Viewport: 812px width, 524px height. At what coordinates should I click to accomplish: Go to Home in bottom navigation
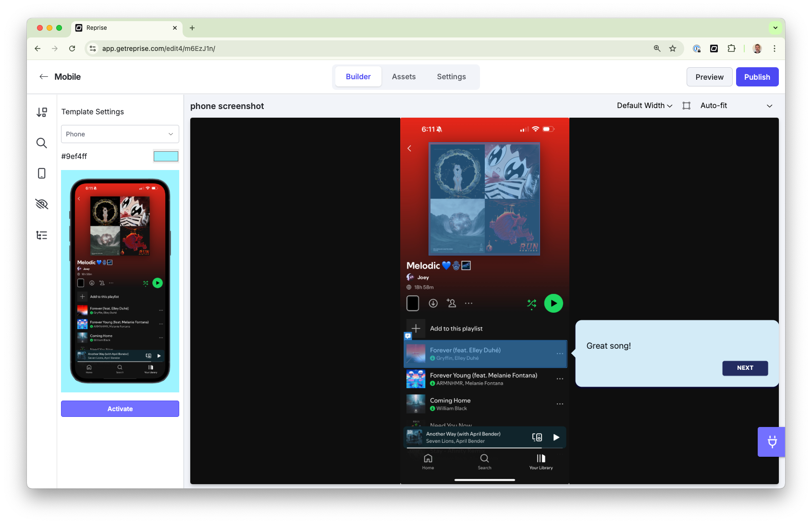(428, 462)
